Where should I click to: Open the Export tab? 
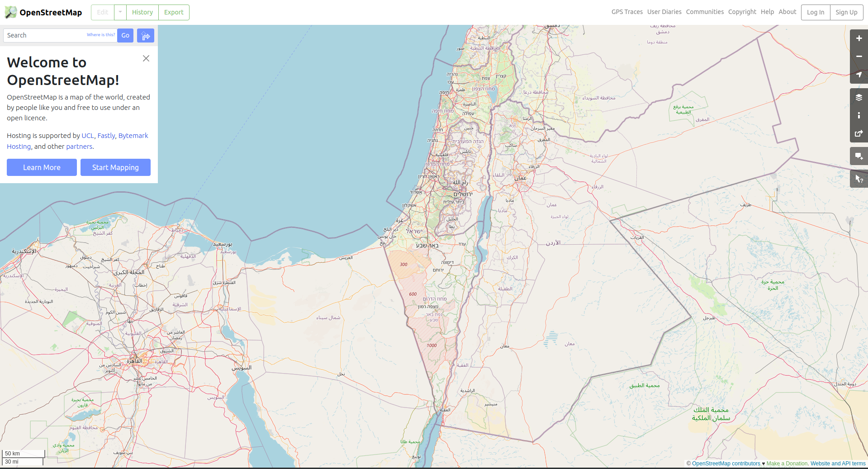click(173, 12)
